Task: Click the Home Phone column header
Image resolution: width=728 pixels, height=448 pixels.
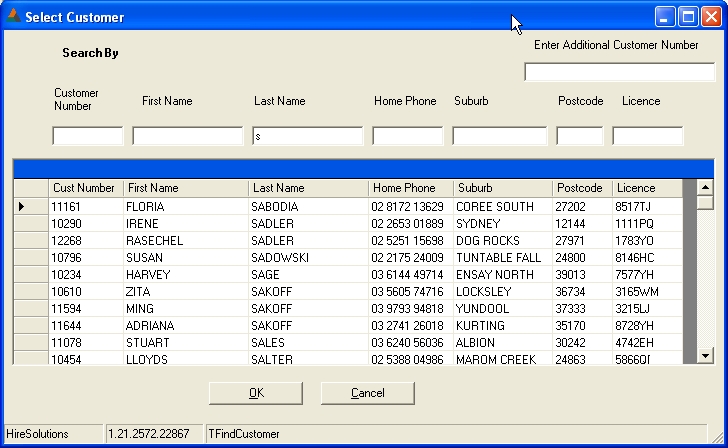Action: click(x=411, y=188)
